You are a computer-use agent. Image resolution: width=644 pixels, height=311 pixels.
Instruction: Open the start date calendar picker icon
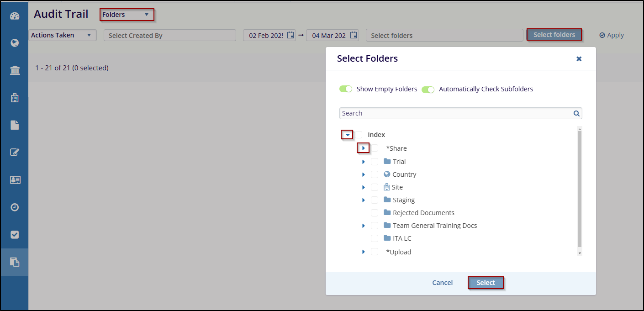pos(290,35)
